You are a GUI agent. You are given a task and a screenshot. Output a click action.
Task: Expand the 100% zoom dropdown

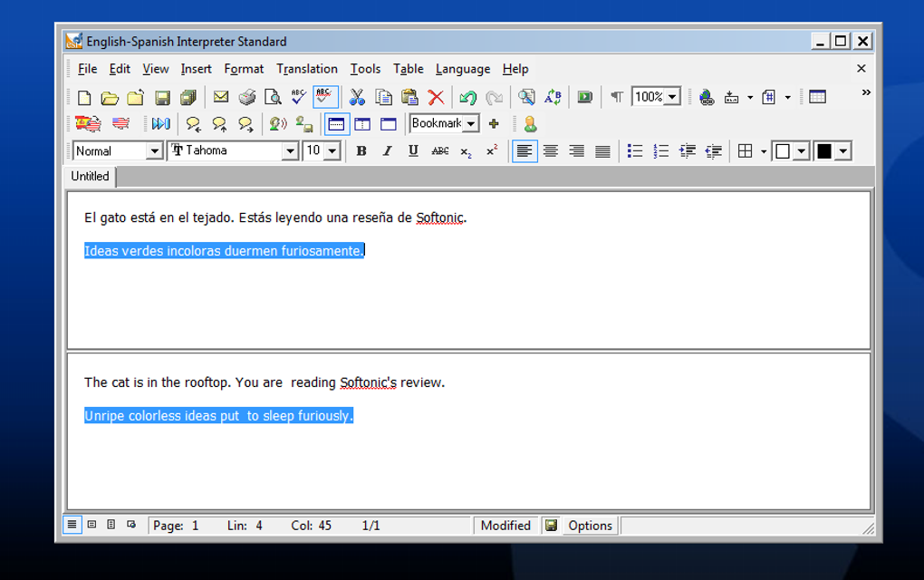coord(672,97)
